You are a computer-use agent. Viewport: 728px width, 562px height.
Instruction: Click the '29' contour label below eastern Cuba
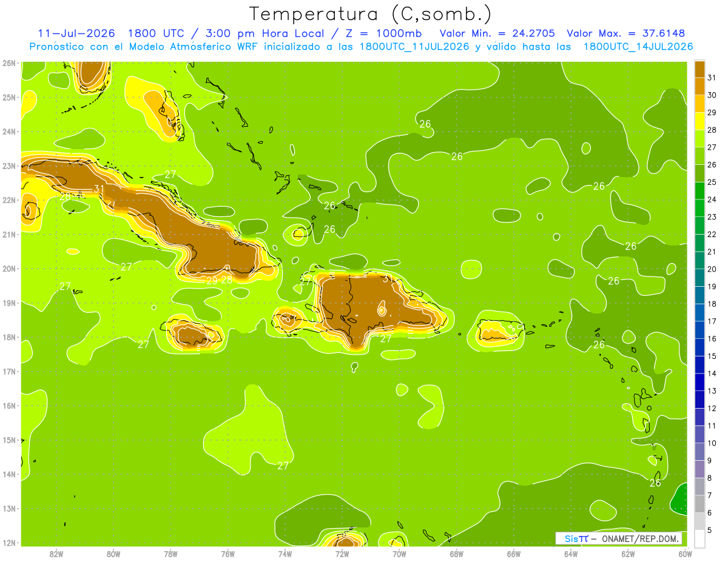pyautogui.click(x=212, y=281)
